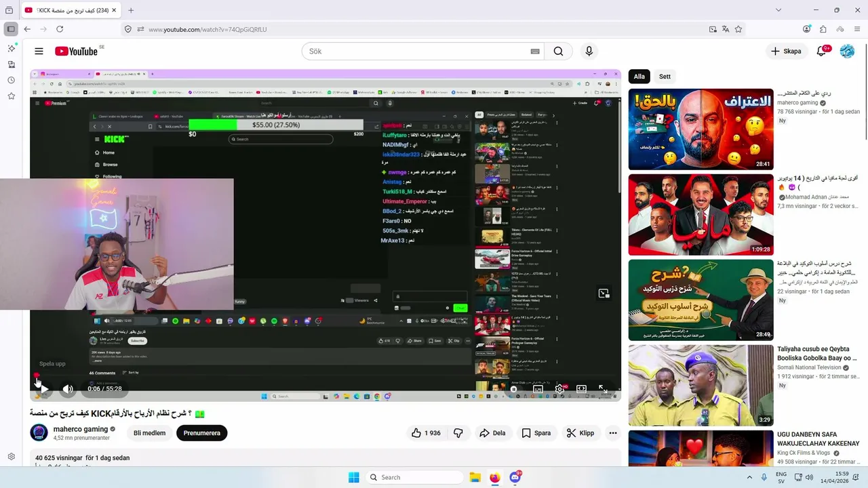Like the video with 1 936 likes

pos(426,433)
